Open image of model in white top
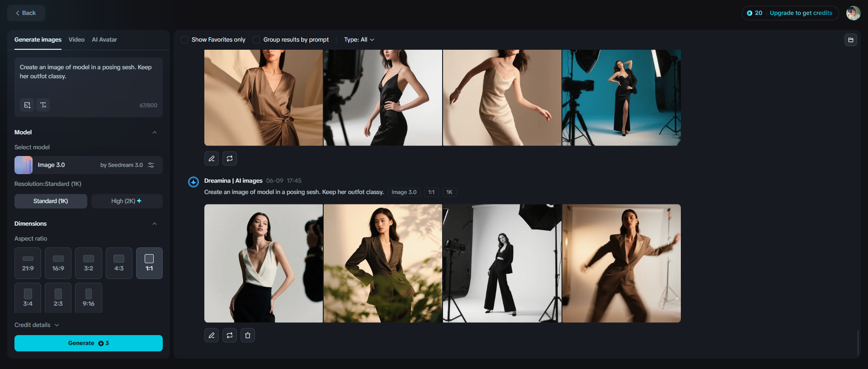 point(264,263)
